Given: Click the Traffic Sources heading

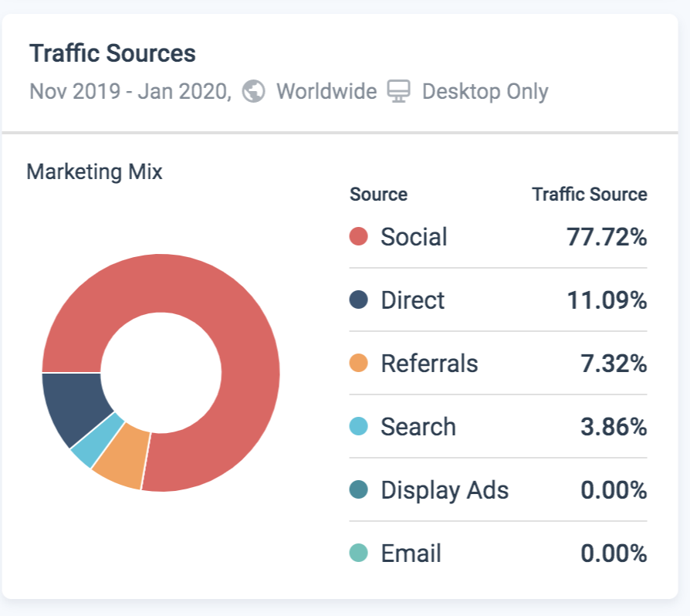Looking at the screenshot, I should 113,54.
